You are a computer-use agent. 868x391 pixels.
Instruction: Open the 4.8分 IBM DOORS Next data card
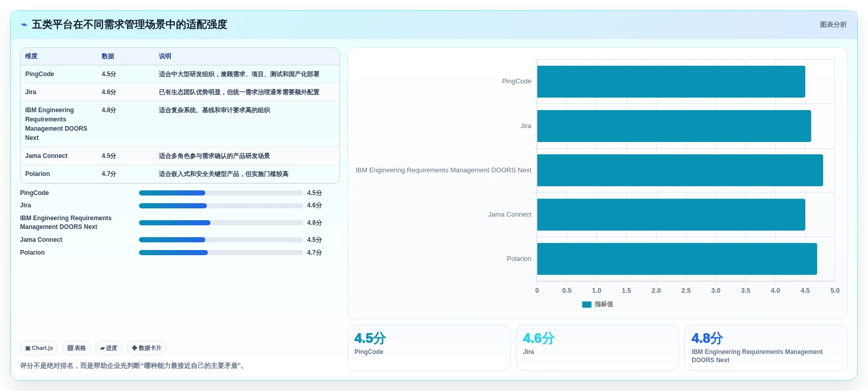coord(766,348)
